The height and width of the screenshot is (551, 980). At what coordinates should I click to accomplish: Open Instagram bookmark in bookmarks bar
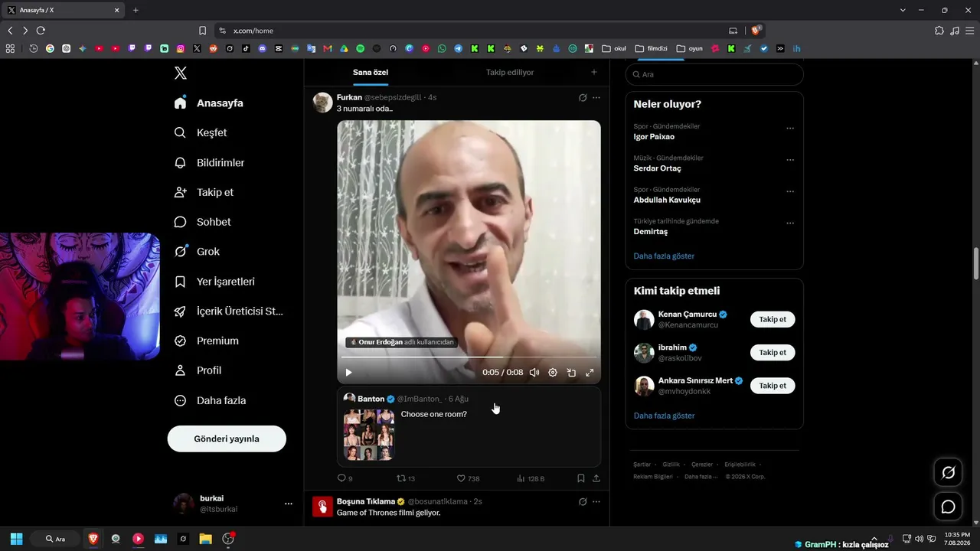(181, 48)
